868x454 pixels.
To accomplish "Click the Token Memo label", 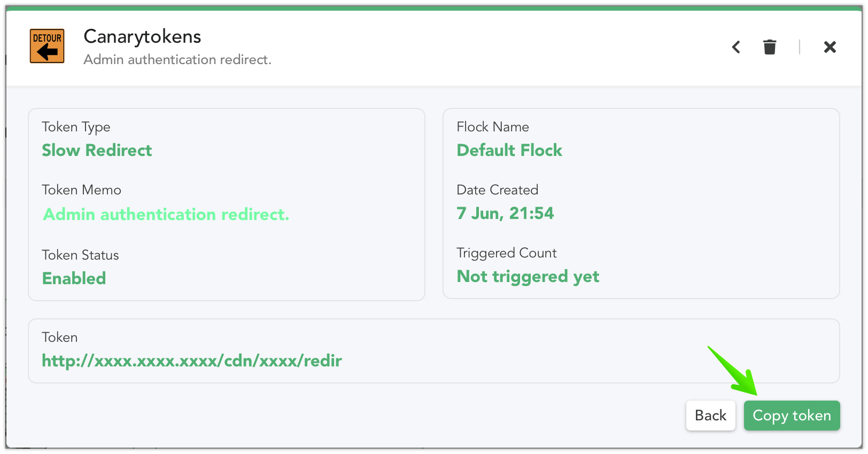I will pyautogui.click(x=81, y=190).
